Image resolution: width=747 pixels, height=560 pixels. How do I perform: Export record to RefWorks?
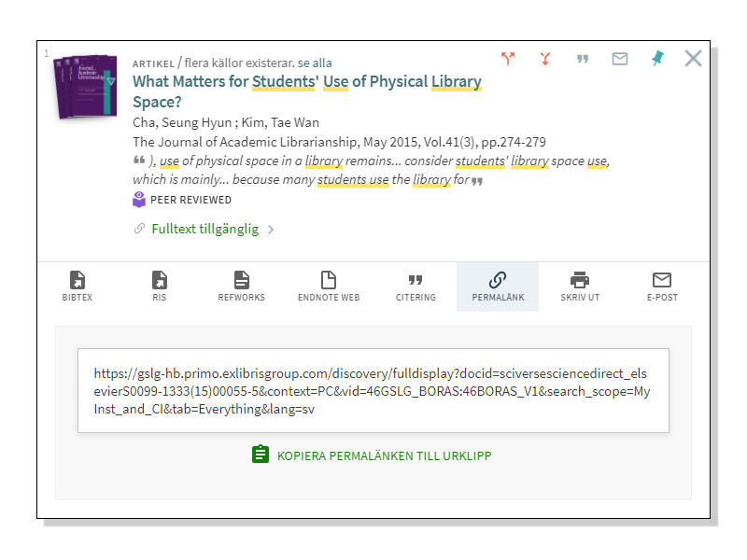pyautogui.click(x=241, y=287)
